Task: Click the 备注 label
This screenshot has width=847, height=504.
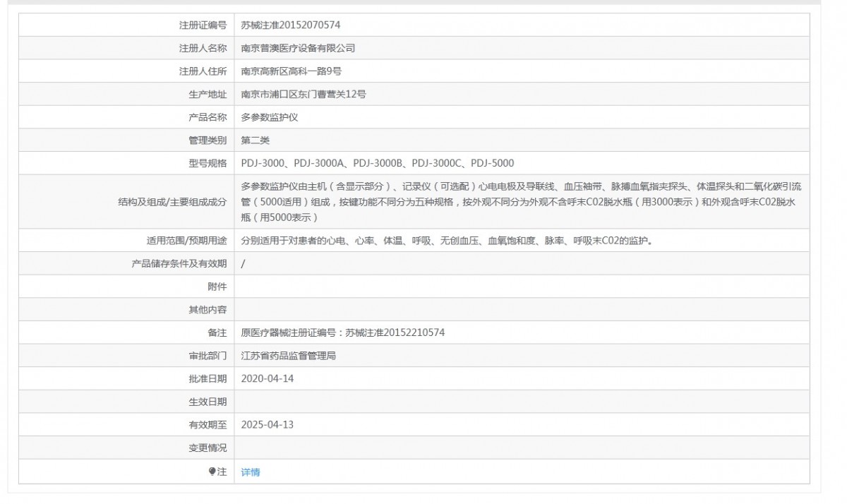Action: 217,332
